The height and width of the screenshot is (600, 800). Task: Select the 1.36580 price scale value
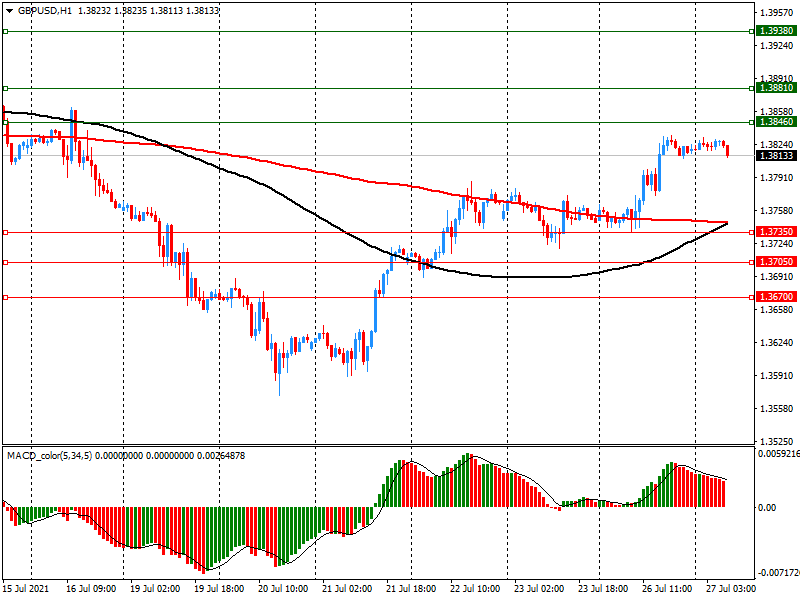pyautogui.click(x=777, y=310)
